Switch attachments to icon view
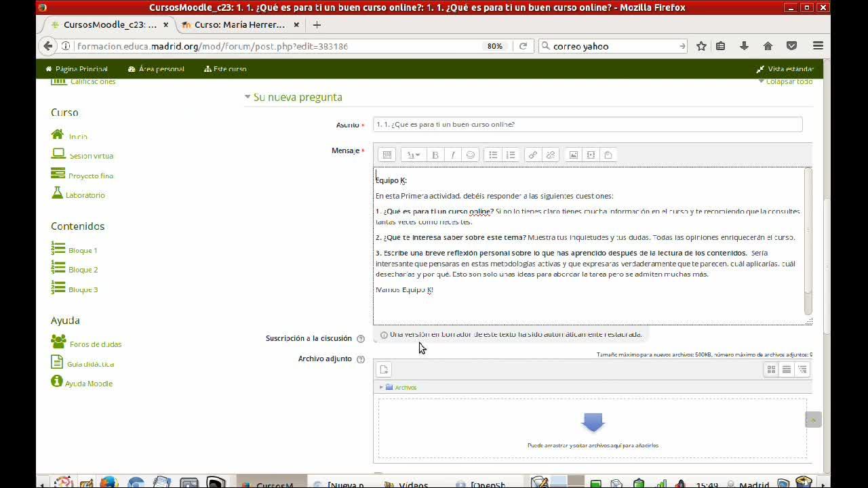Screen dimensions: 868x488 (x=771, y=369)
